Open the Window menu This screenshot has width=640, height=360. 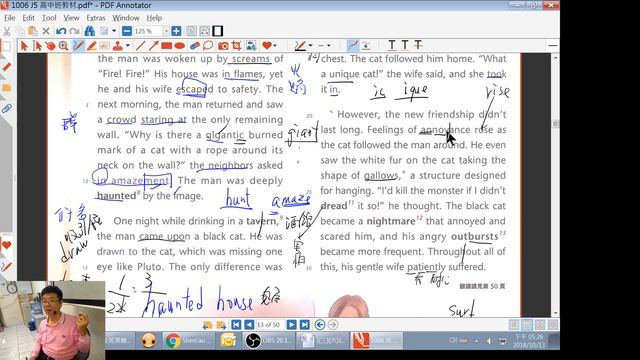pyautogui.click(x=126, y=18)
